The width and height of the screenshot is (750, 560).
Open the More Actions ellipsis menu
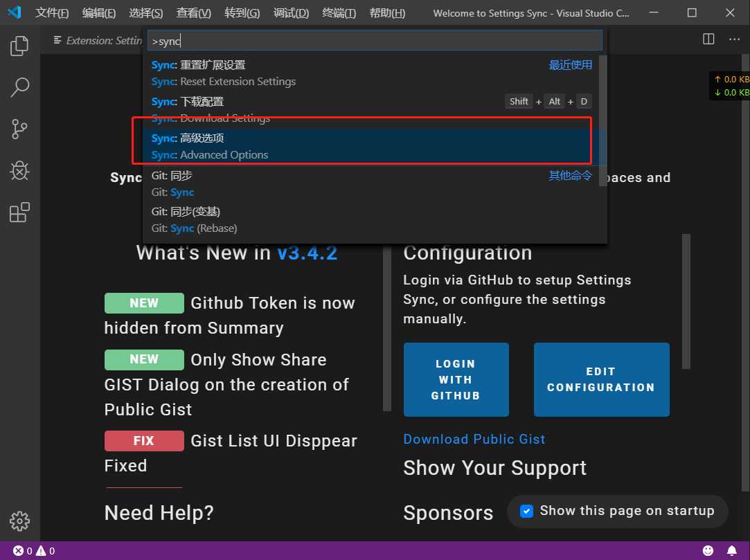[x=734, y=39]
